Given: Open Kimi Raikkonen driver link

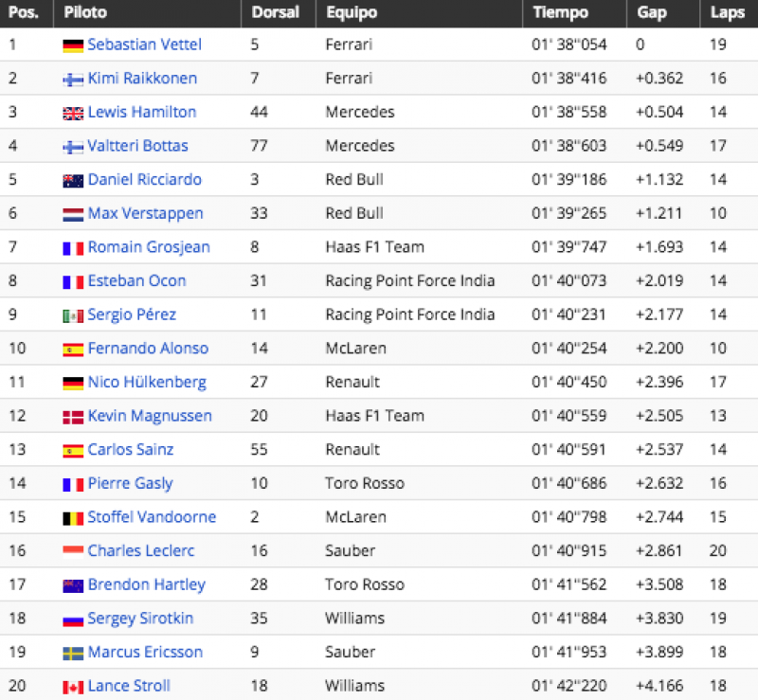Looking at the screenshot, I should (143, 79).
